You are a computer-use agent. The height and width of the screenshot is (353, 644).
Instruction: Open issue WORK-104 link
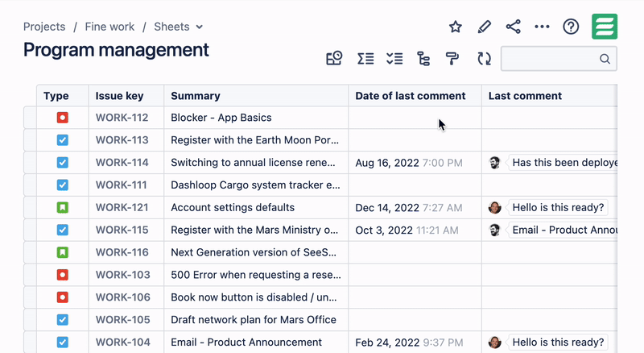click(123, 342)
